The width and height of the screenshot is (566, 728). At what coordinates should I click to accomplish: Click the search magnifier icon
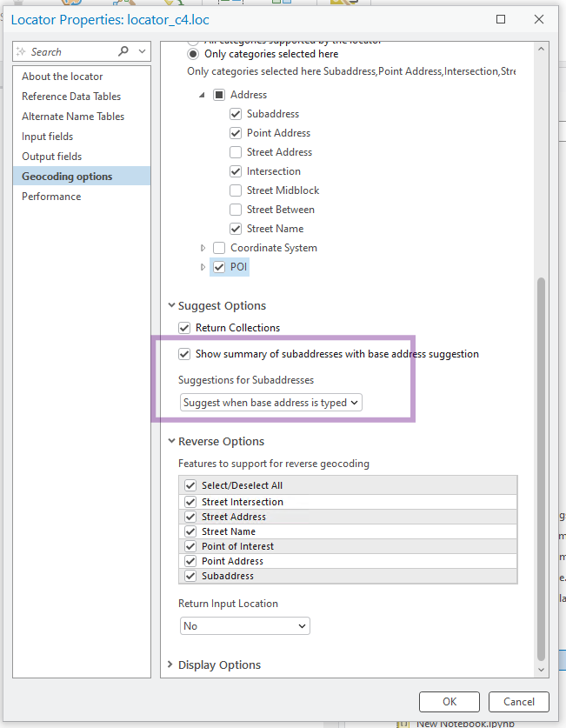123,52
